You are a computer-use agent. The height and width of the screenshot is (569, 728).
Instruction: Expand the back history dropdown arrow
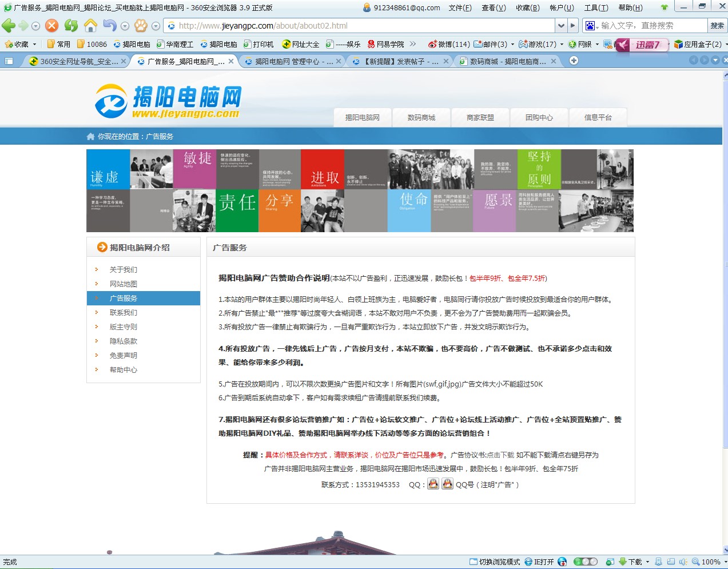tap(36, 26)
